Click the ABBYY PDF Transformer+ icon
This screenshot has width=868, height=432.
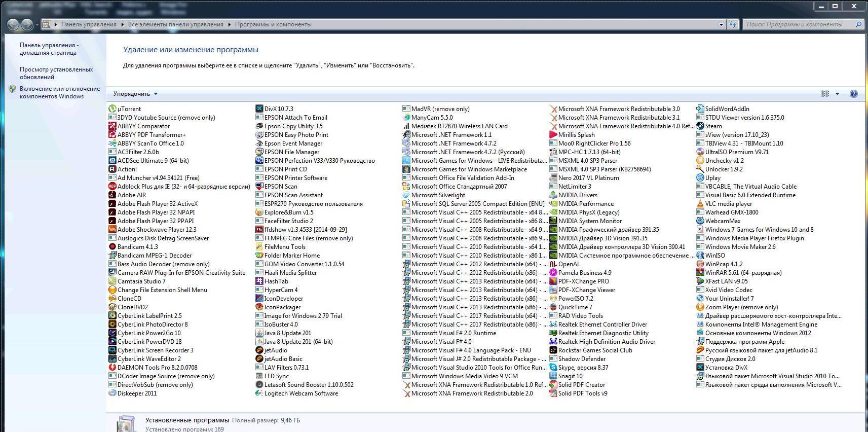click(x=112, y=134)
